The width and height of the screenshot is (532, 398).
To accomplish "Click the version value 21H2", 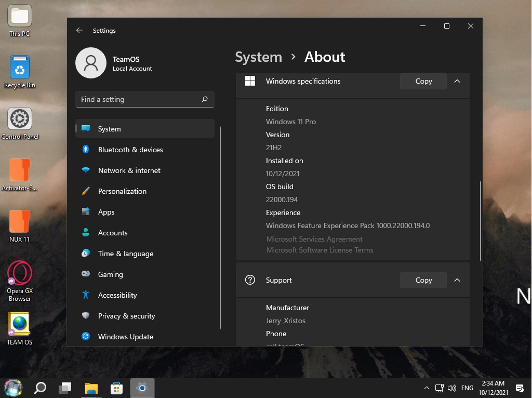I will 273,147.
